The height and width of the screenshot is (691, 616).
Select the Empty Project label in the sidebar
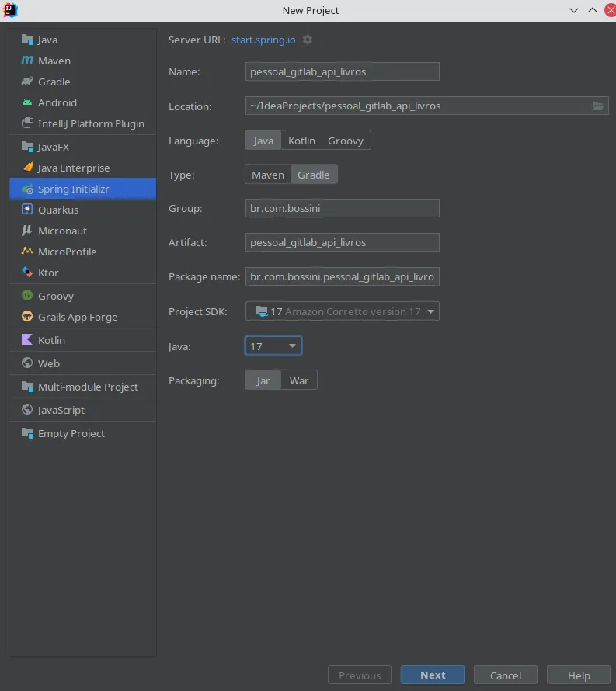click(x=71, y=434)
